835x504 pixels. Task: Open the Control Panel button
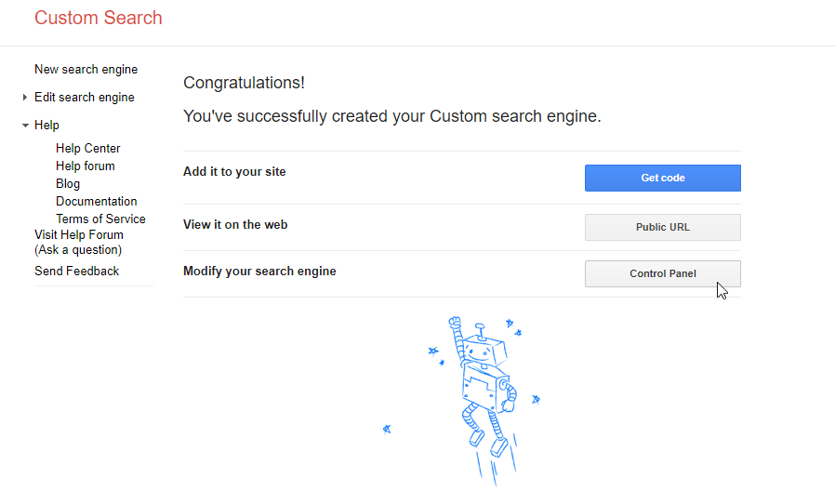[x=662, y=273]
